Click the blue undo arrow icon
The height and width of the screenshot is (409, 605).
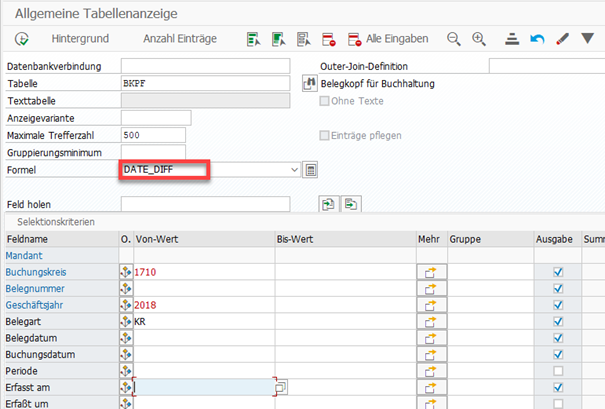click(537, 39)
